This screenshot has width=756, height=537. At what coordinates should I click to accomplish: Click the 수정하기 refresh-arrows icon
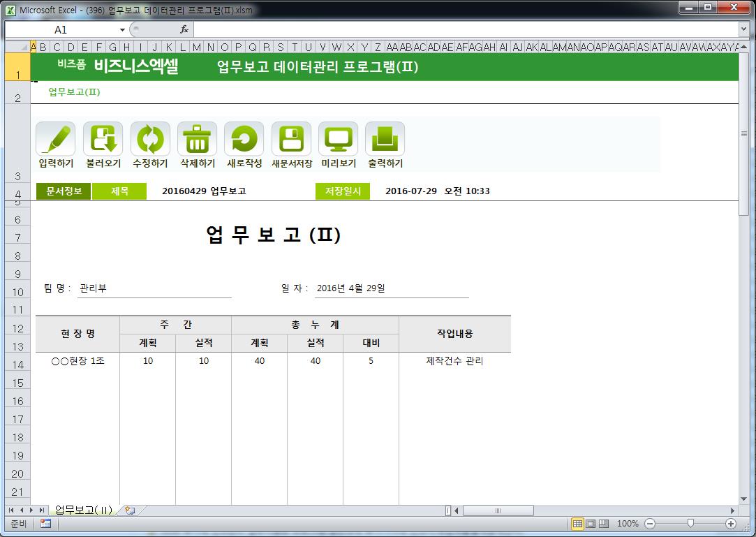point(150,139)
